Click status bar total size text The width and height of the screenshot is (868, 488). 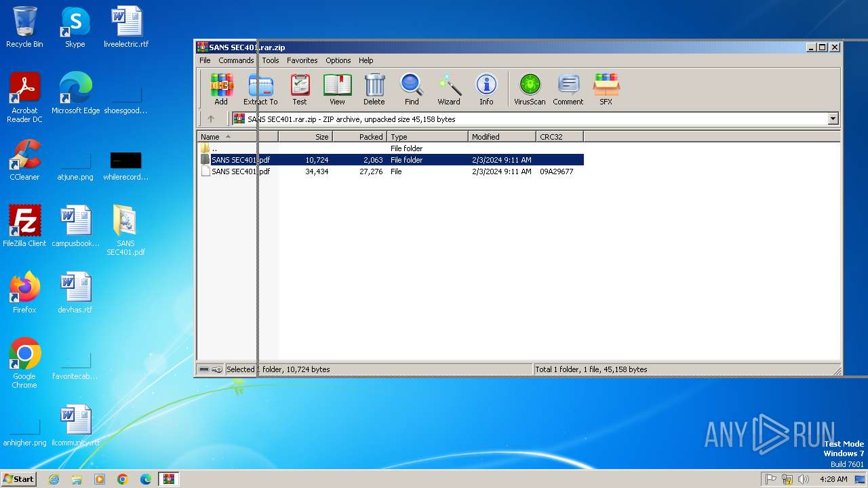click(x=591, y=369)
